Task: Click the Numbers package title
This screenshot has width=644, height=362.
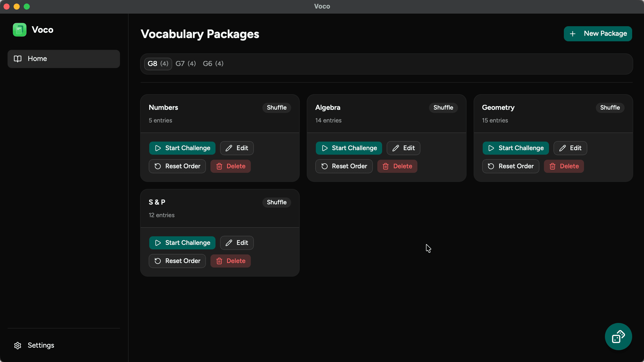Action: tap(163, 108)
